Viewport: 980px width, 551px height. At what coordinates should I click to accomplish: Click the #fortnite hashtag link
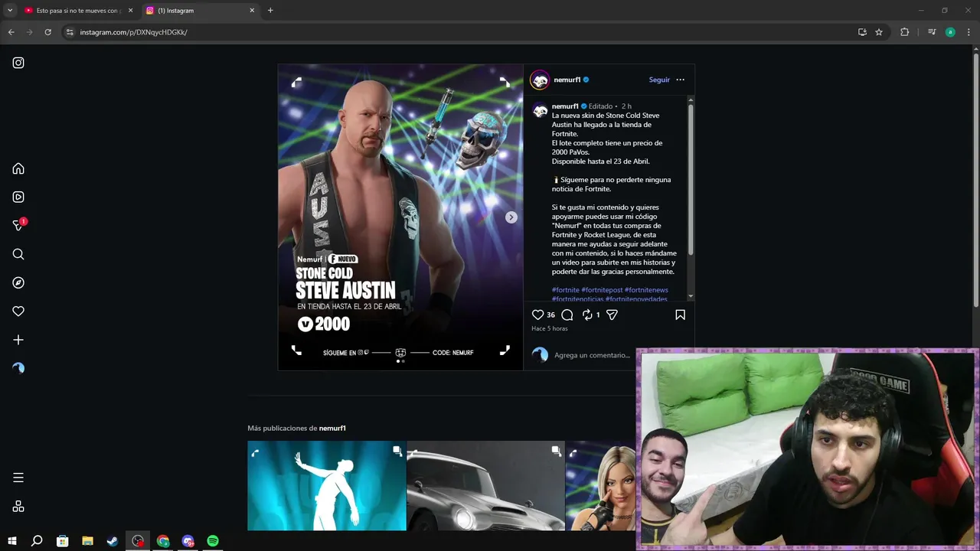[566, 290]
